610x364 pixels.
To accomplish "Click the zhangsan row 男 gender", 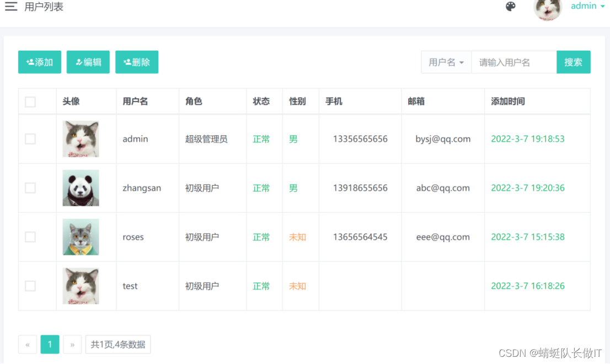I will tap(293, 188).
